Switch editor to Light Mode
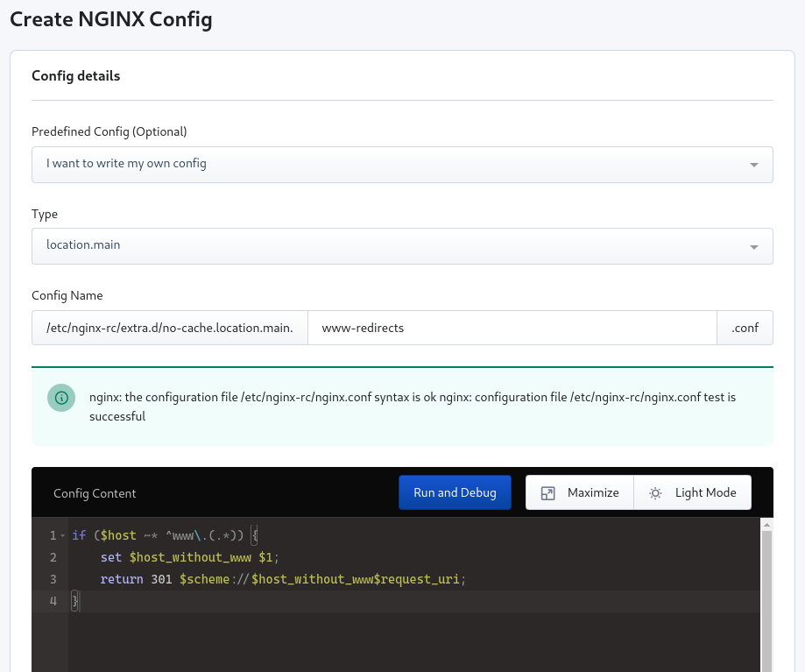The height and width of the screenshot is (672, 805). 693,492
